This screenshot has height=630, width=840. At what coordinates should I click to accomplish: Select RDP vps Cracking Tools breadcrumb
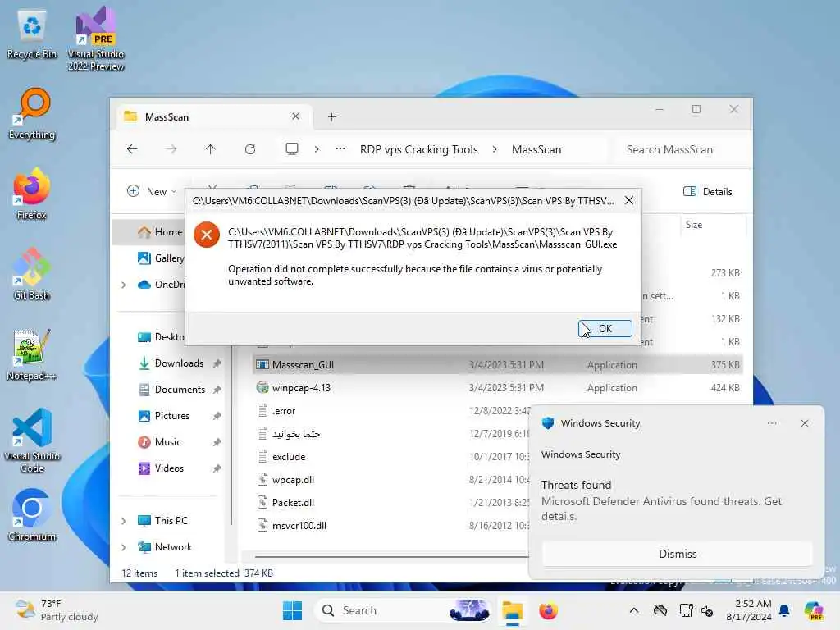419,149
